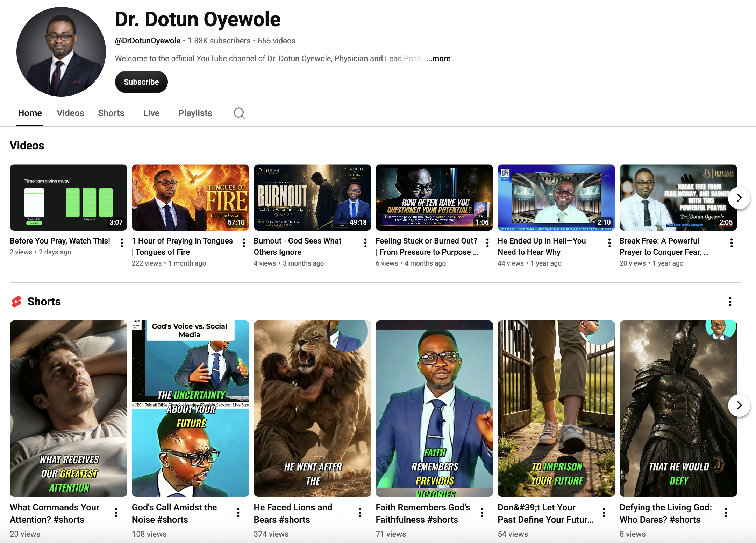Open 'God's Voice vs. Social Media' short thumbnail

(x=190, y=408)
